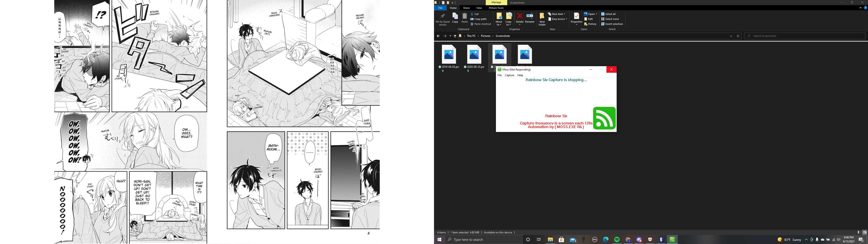Click Edit in the Open group

pyautogui.click(x=588, y=19)
